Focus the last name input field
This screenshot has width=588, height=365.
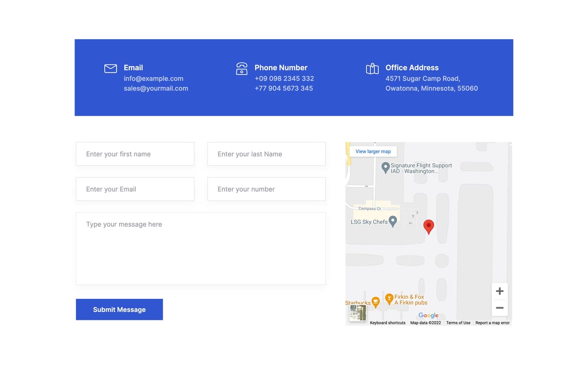pos(266,154)
